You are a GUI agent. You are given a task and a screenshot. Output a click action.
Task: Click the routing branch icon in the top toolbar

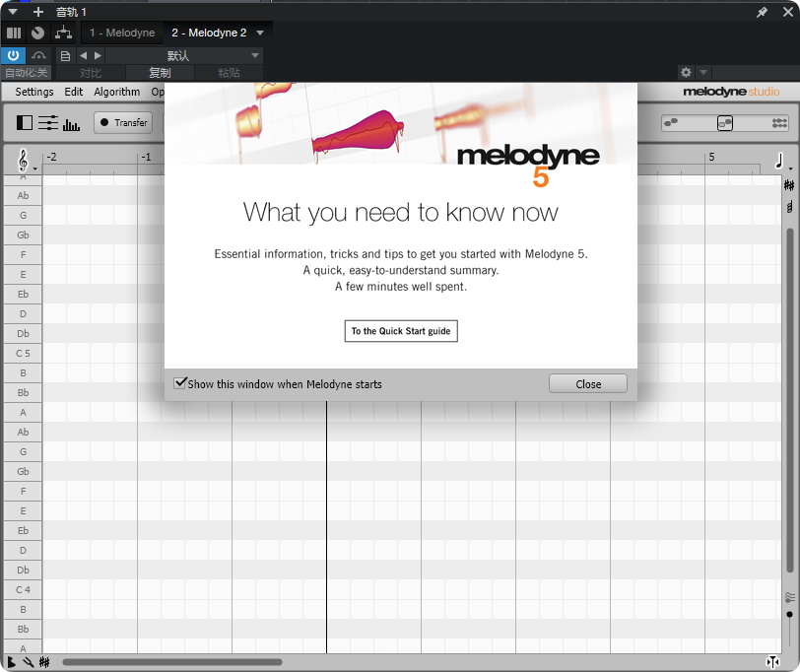(x=63, y=33)
